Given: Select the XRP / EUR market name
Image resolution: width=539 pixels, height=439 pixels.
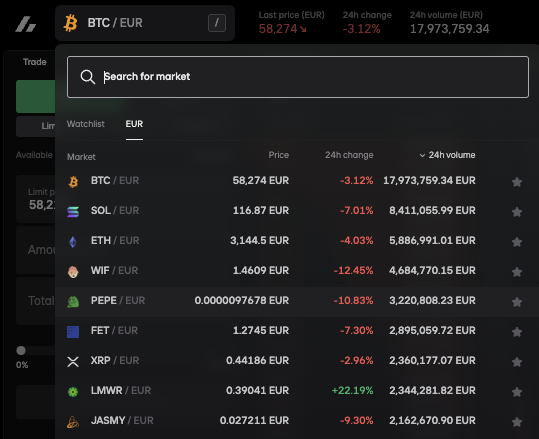Looking at the screenshot, I should (115, 360).
